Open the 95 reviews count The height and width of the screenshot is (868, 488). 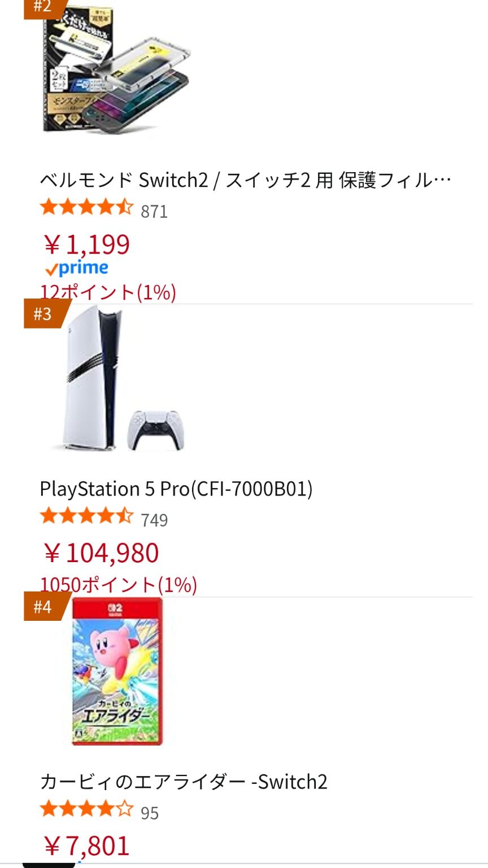click(150, 813)
